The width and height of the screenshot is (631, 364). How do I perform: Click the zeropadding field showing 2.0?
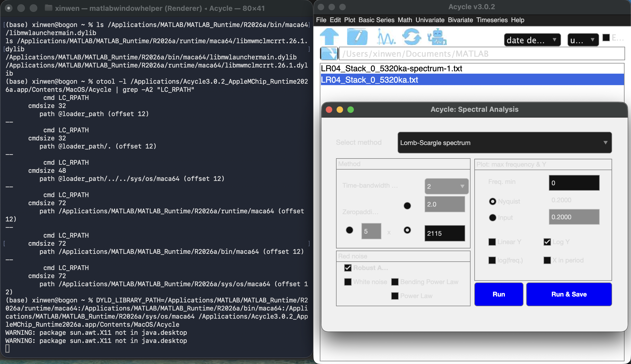point(445,204)
